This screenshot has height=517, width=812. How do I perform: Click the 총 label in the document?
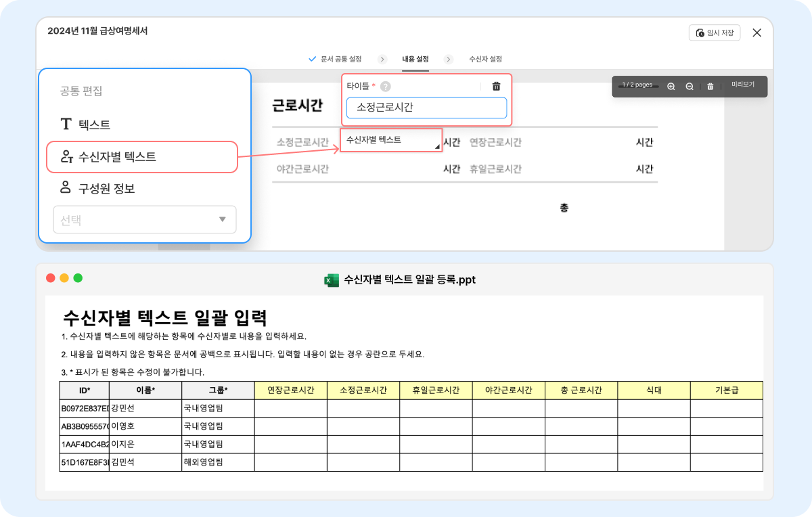[564, 208]
